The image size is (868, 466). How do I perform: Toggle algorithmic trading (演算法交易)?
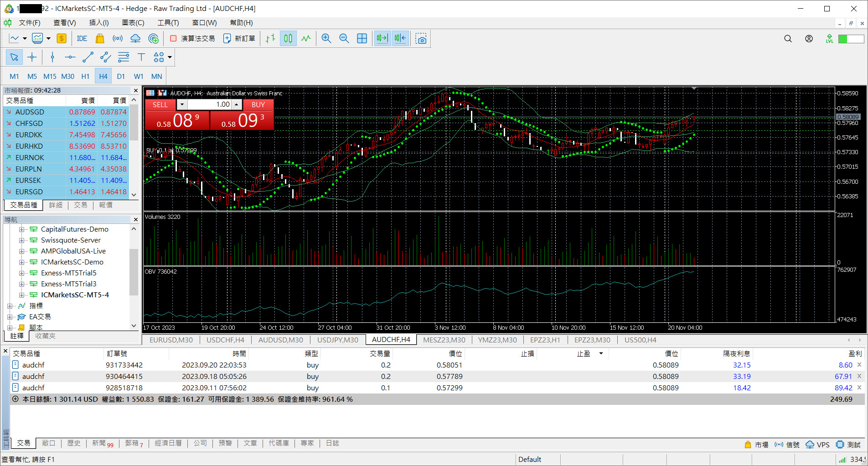point(192,39)
